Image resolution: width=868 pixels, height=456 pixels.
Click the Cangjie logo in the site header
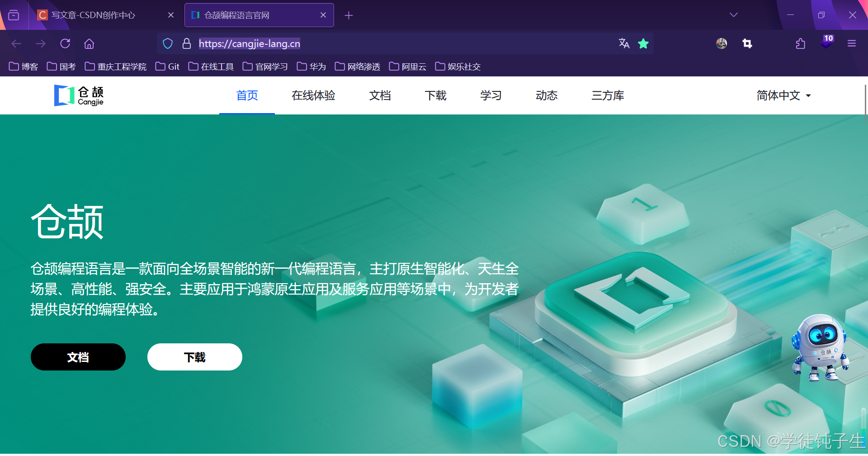tap(79, 95)
